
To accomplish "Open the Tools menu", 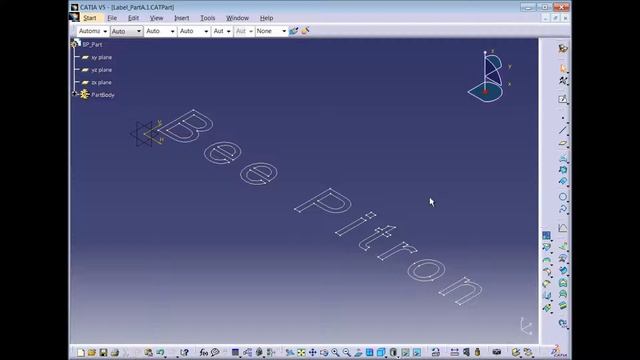I will 207,18.
